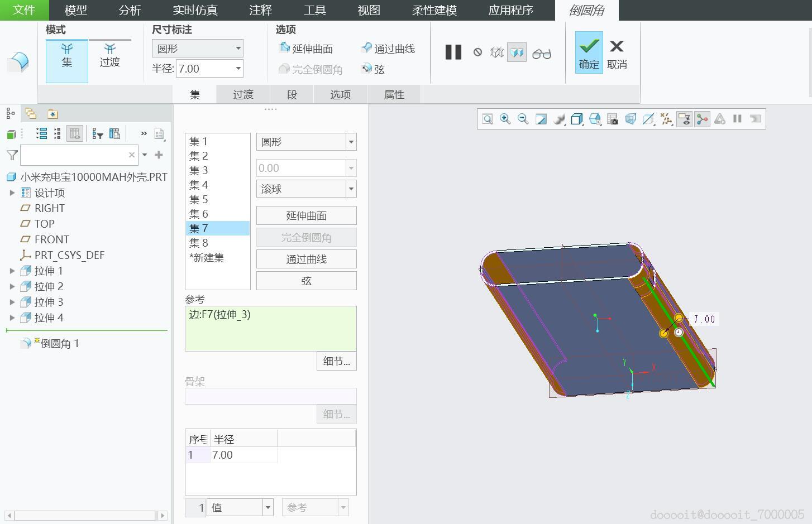Open the Display Style cube icon
Image resolution: width=812 pixels, height=524 pixels.
click(x=577, y=118)
